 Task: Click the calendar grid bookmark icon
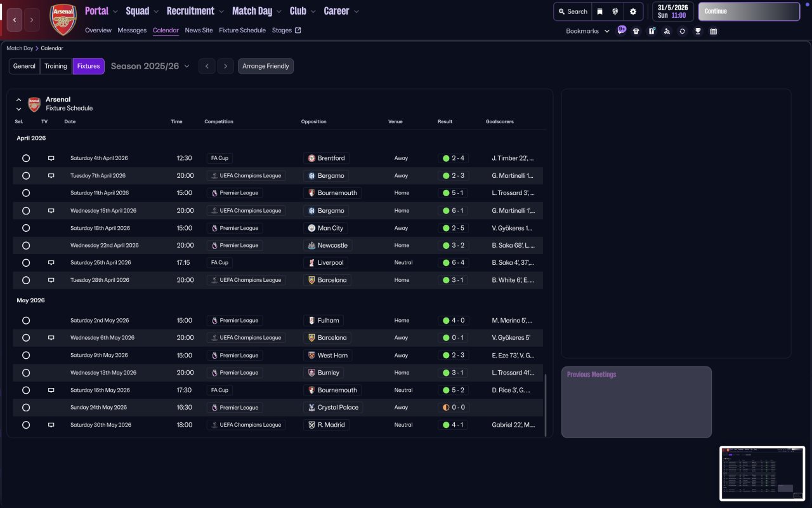(x=713, y=31)
